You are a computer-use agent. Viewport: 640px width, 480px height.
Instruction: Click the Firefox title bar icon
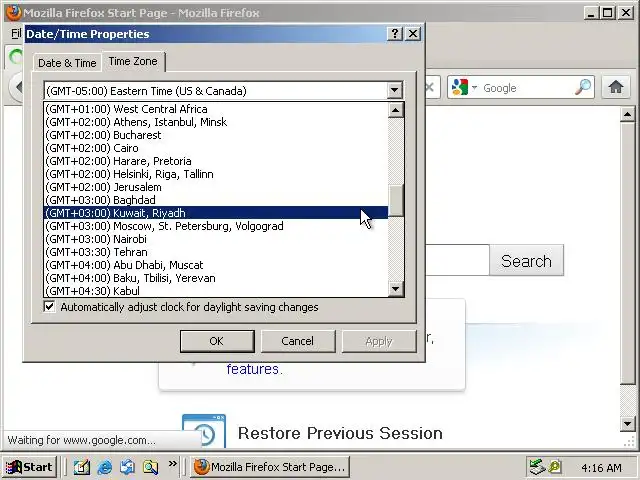pos(13,13)
